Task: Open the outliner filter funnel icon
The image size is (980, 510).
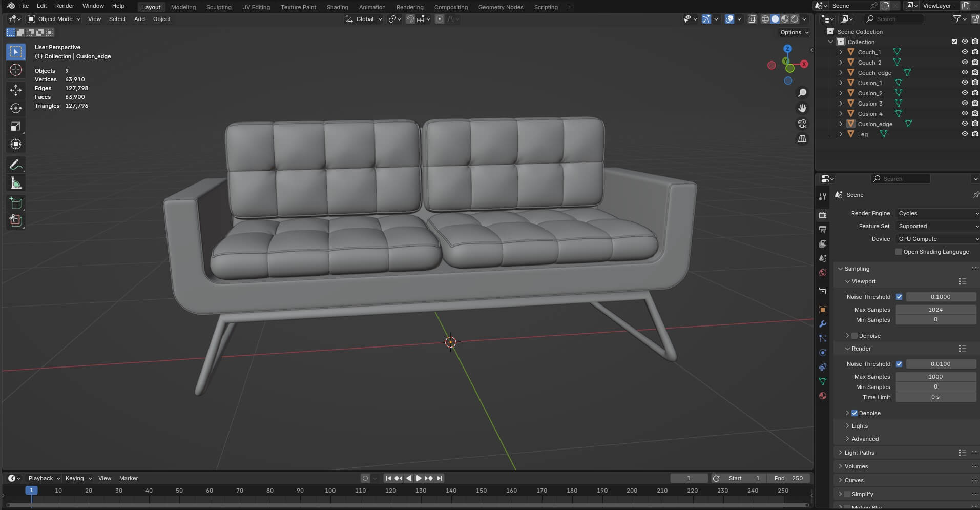Action: tap(956, 19)
